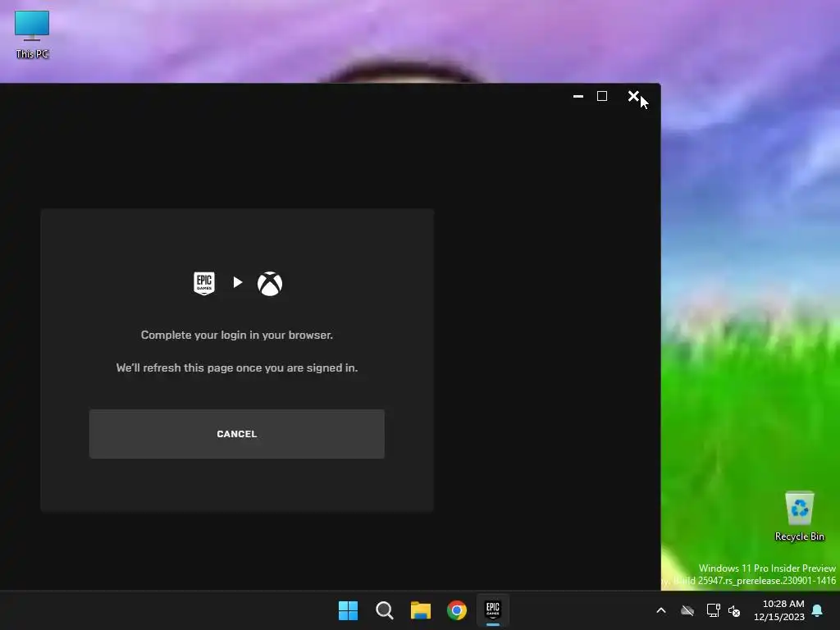
Task: Click the Epic Games logo in dialog
Action: tap(204, 283)
